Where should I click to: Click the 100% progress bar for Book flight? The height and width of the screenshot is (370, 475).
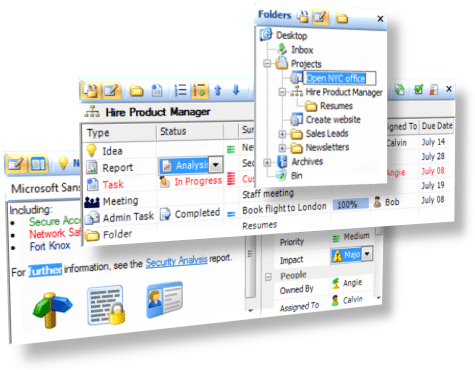351,204
